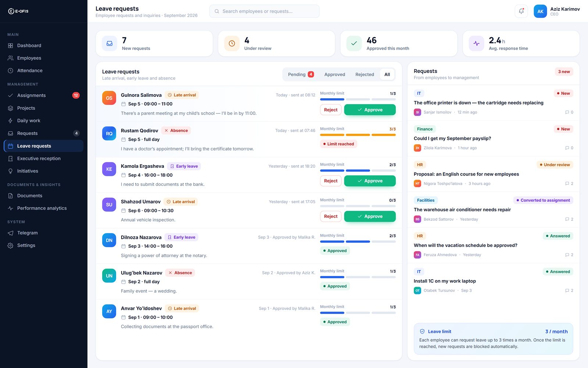Open Executive reception page
The image size is (588, 368).
point(43,159)
